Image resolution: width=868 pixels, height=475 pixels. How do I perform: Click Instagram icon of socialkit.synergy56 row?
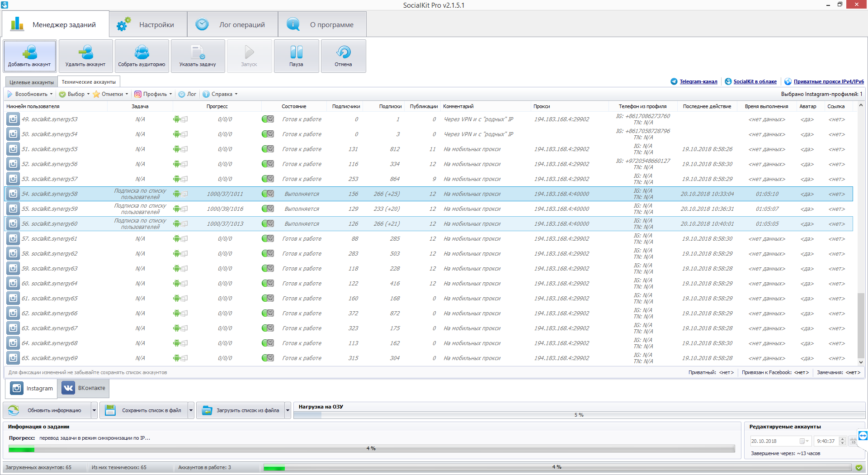[x=13, y=164]
